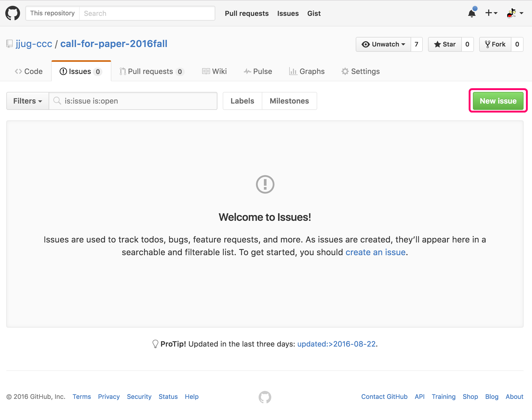Open the Training footer link
This screenshot has width=532, height=420.
(444, 397)
